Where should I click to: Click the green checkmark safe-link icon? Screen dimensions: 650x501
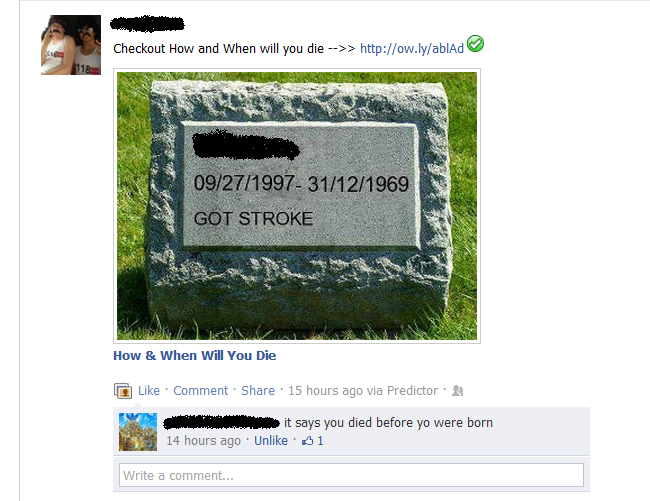click(475, 44)
